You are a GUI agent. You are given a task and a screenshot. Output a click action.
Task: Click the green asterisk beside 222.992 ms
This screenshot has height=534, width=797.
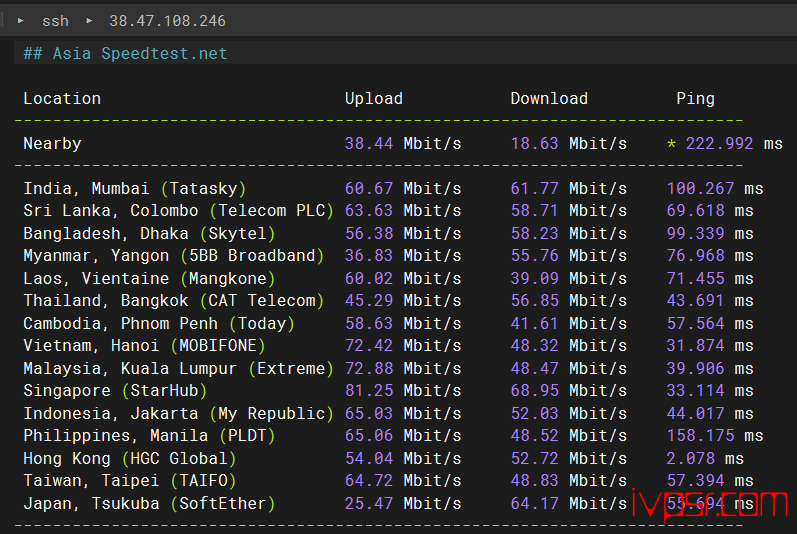[671, 144]
